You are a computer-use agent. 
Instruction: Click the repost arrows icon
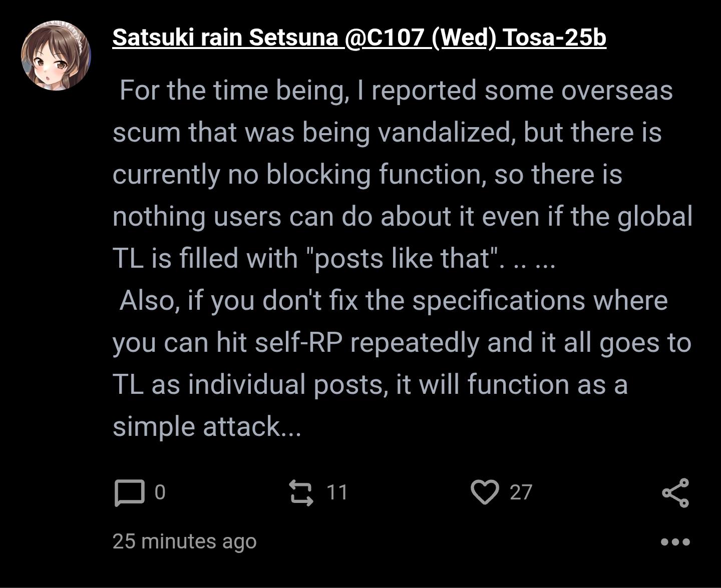coord(301,492)
